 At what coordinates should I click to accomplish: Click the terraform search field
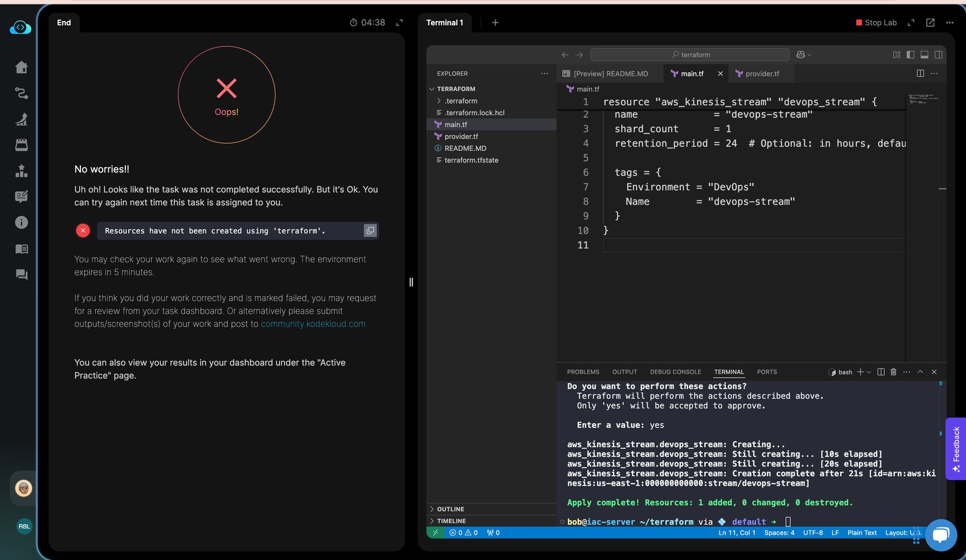pos(690,55)
